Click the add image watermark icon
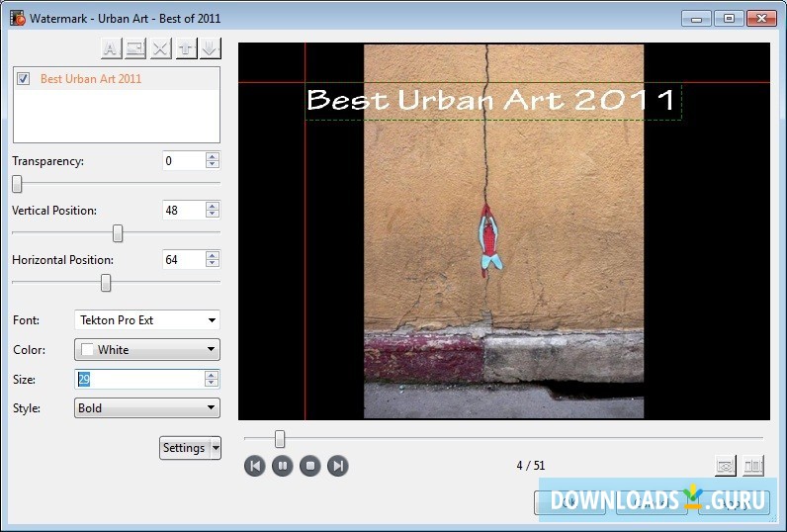The height and width of the screenshot is (532, 787). coord(135,48)
